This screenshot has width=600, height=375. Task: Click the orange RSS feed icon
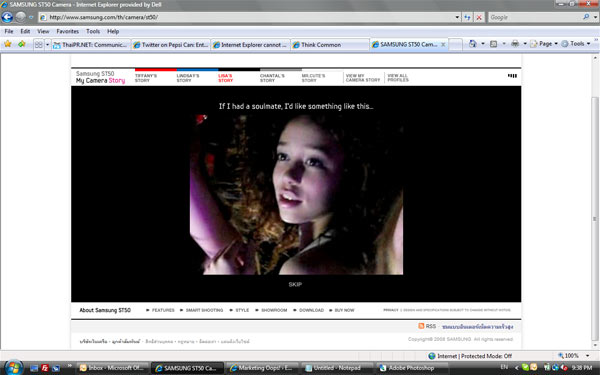(x=421, y=326)
